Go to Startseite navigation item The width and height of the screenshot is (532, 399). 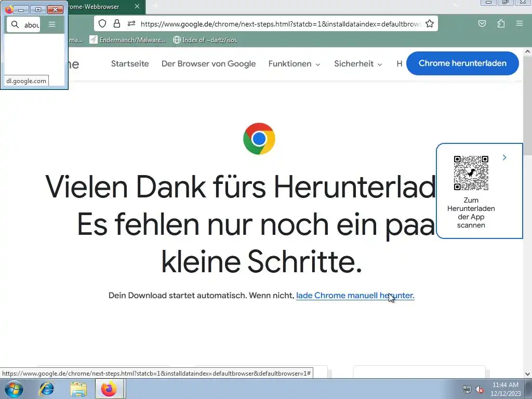click(130, 64)
